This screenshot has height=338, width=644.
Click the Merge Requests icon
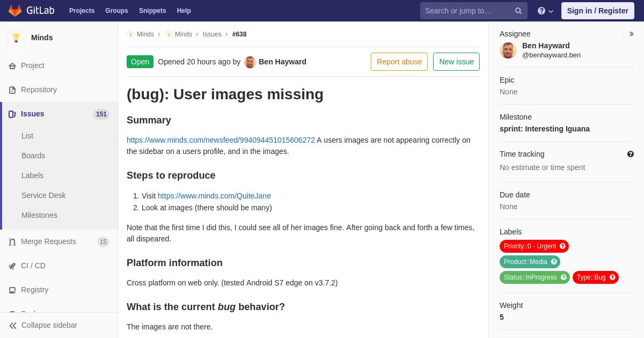(x=12, y=242)
